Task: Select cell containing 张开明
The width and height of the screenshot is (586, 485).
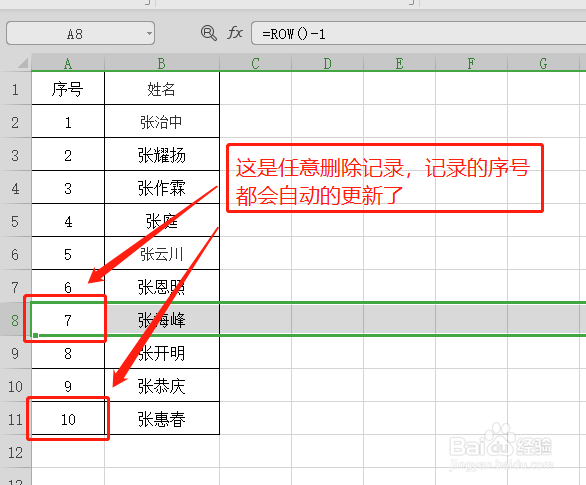Action: 162,353
